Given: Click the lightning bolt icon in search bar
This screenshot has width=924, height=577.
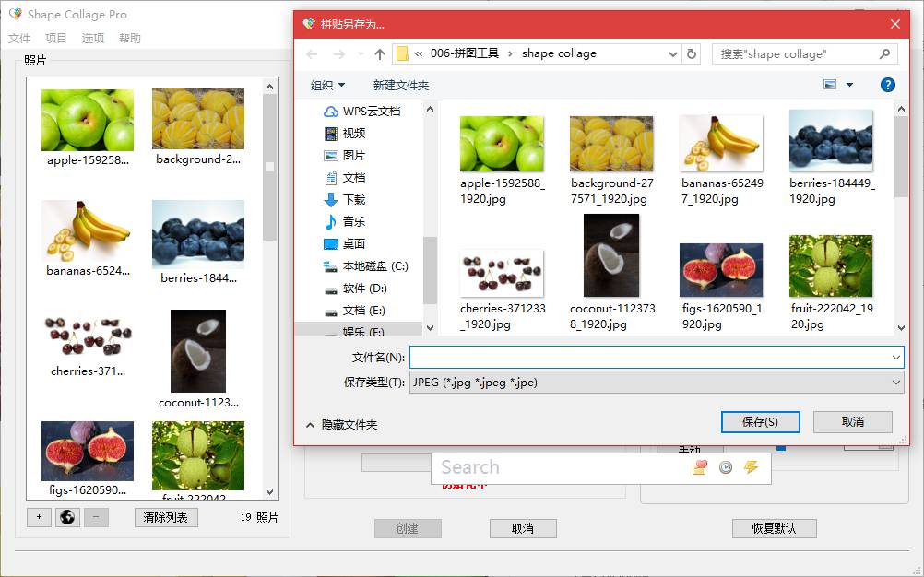Looking at the screenshot, I should (751, 467).
